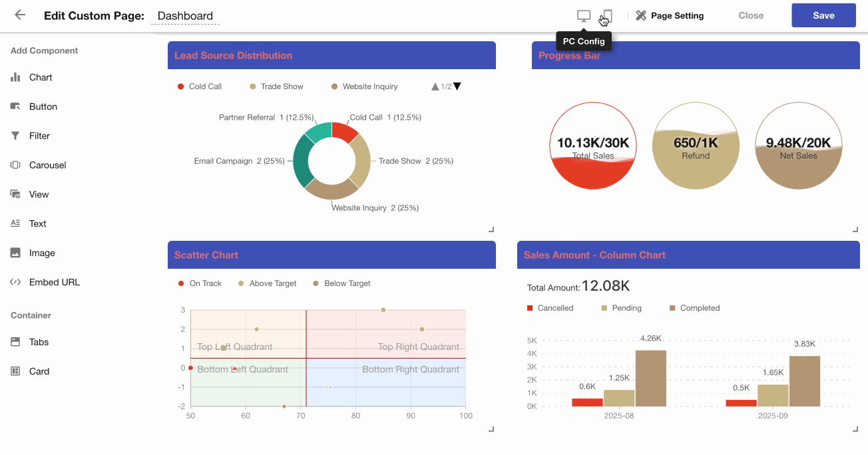Viewport: 868px width, 455px height.
Task: Add a Carousel component
Action: pyautogui.click(x=47, y=165)
